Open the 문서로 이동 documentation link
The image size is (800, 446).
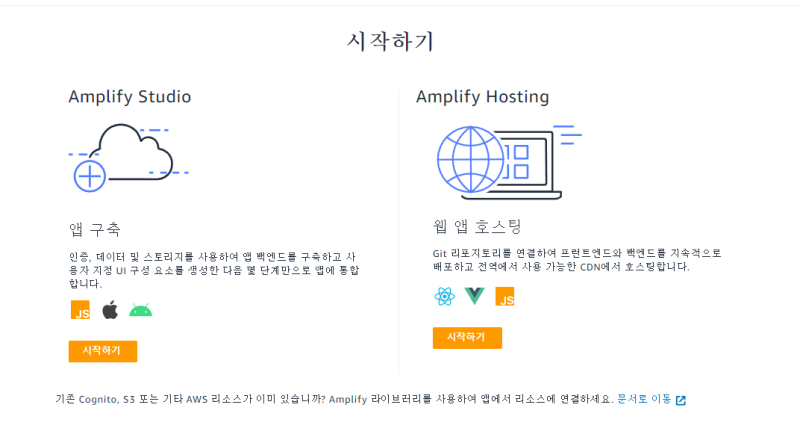[x=644, y=399]
